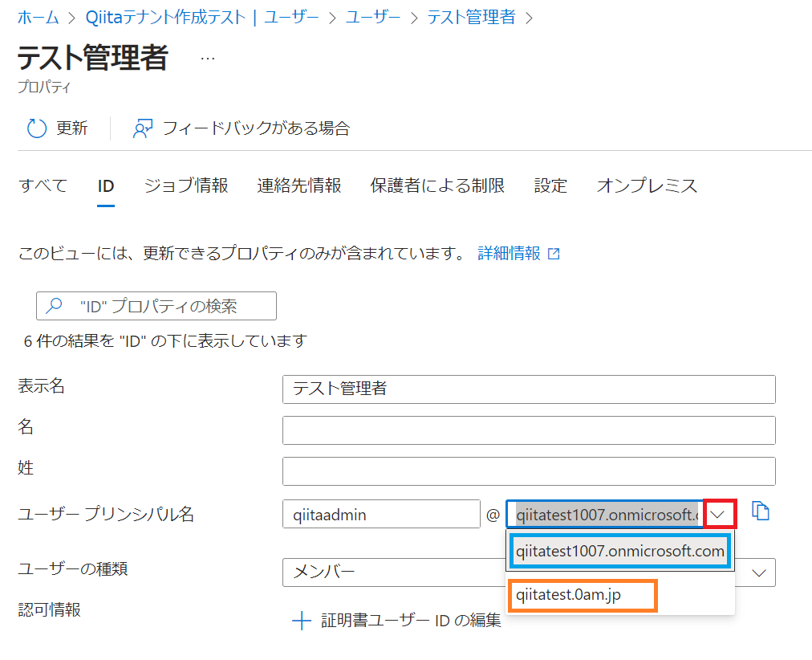Screen dimensions: 812x660
Task: Click the ユーザーの種類 label
Action: coord(73,568)
